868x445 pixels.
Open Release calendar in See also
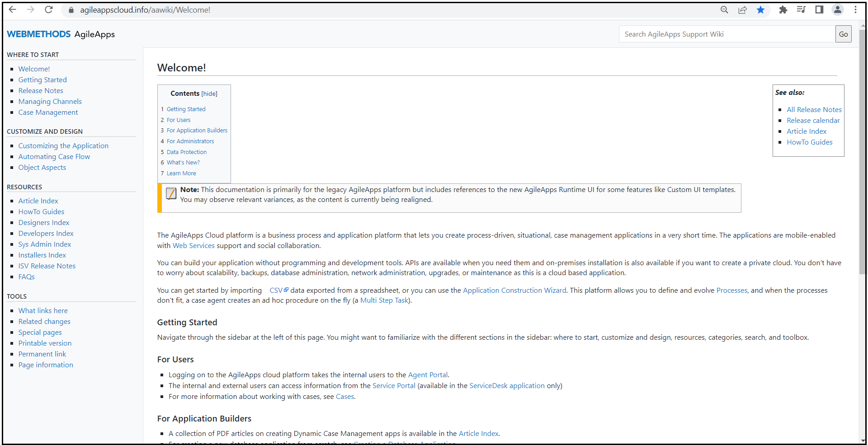813,121
